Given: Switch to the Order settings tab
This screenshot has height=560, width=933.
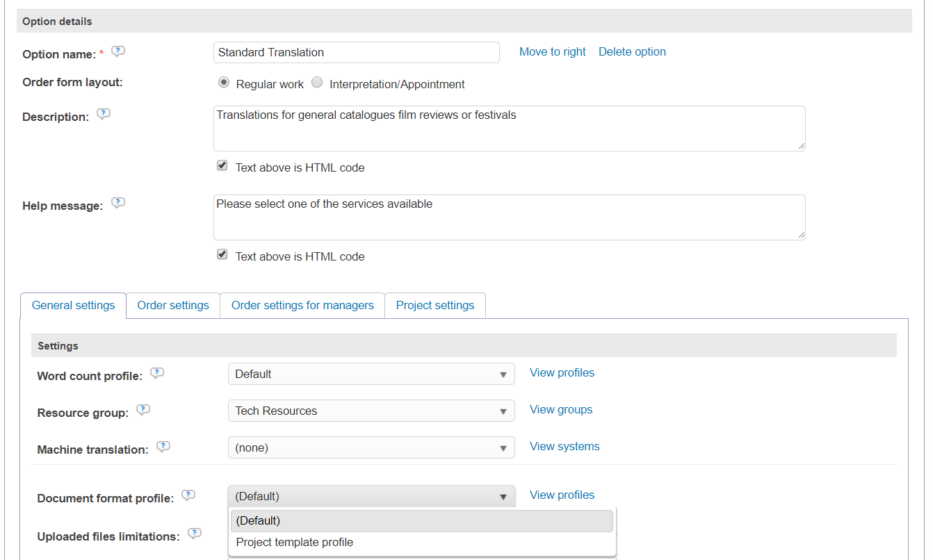Looking at the screenshot, I should [x=173, y=305].
